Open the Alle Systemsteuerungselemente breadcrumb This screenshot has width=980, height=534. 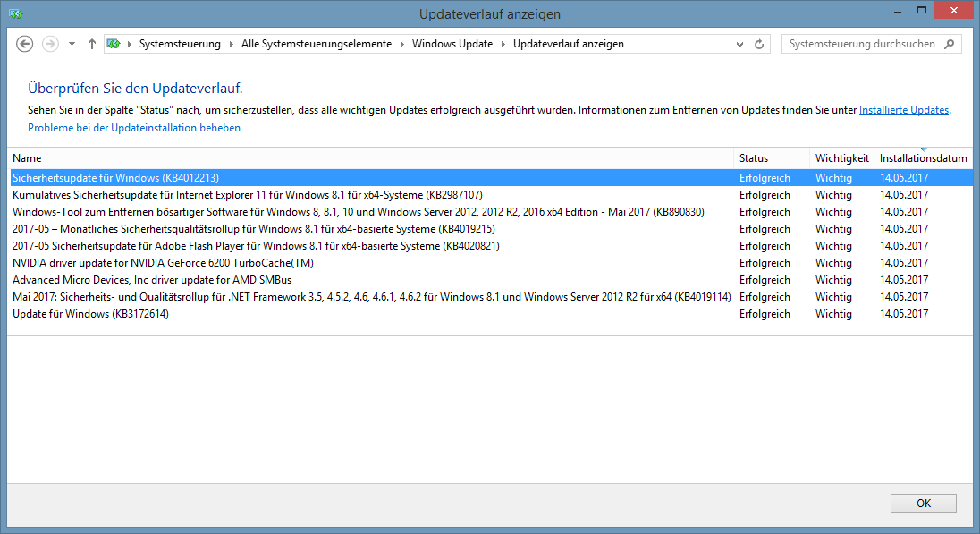coord(317,44)
